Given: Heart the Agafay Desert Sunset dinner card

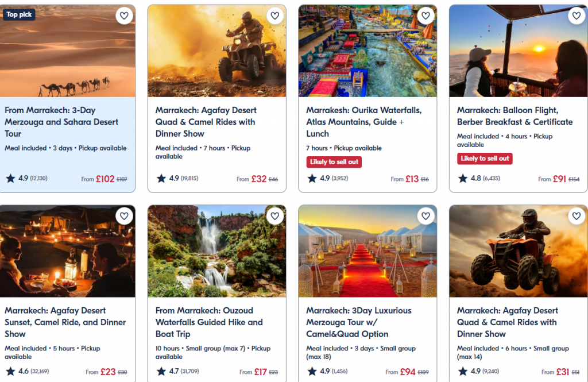Looking at the screenshot, I should coord(124,216).
